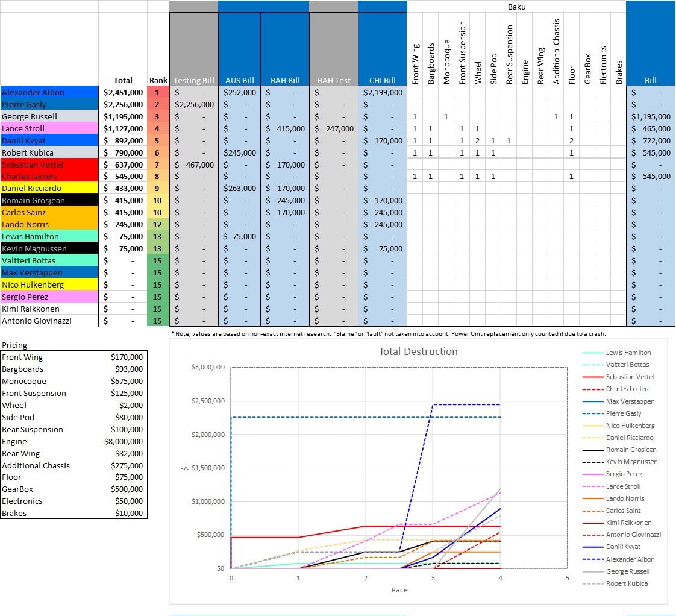Select the Kimi Raikkonen name cell
This screenshot has height=616, width=676.
click(x=49, y=309)
